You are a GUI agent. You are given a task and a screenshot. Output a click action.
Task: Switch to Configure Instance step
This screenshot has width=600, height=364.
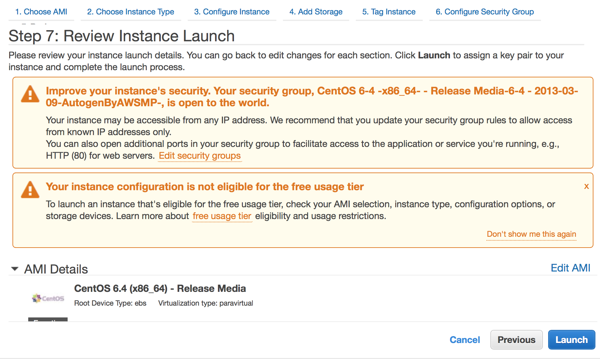coord(232,12)
